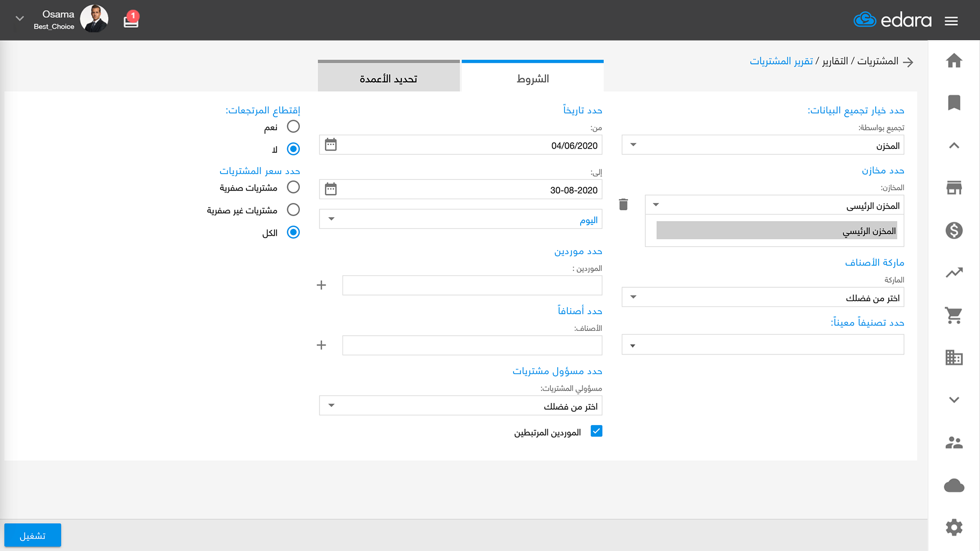
Task: Delete the selected warehouse with the trash icon
Action: coord(623,204)
